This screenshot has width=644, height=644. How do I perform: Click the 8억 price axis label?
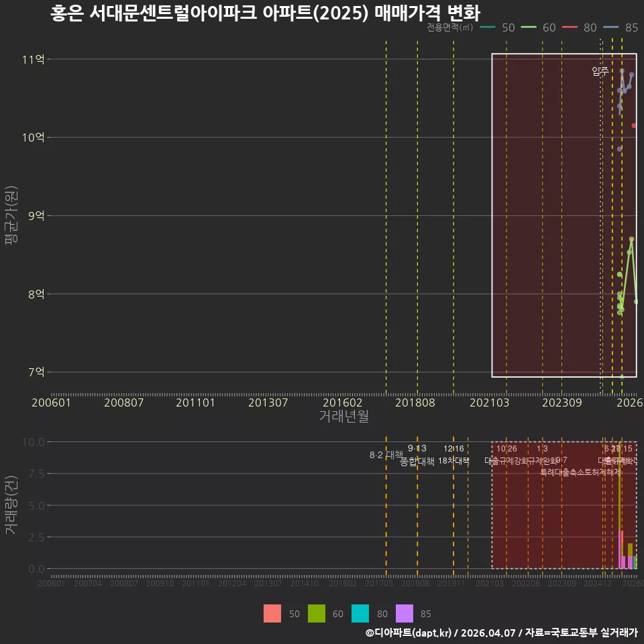pos(36,294)
